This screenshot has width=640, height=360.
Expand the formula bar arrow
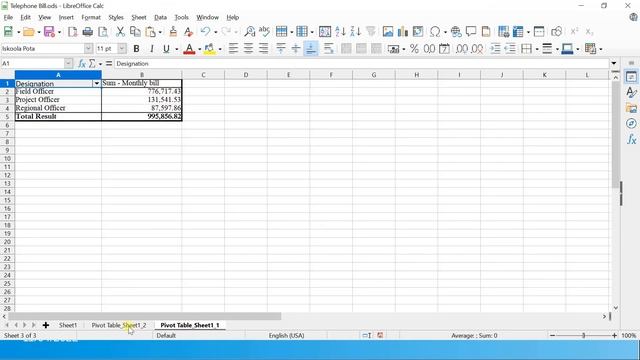pyautogui.click(x=613, y=63)
